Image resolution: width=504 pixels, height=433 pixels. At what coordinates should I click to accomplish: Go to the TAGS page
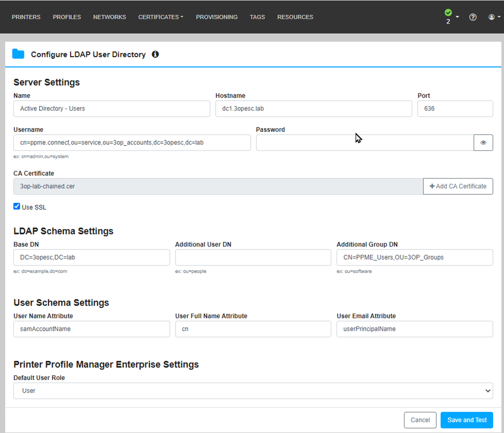(x=257, y=17)
